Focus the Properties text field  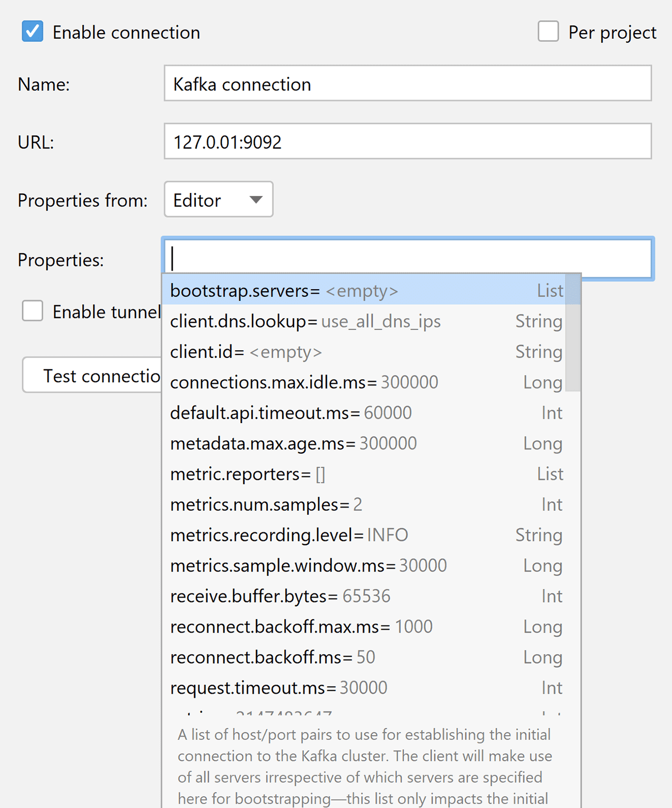tap(408, 259)
